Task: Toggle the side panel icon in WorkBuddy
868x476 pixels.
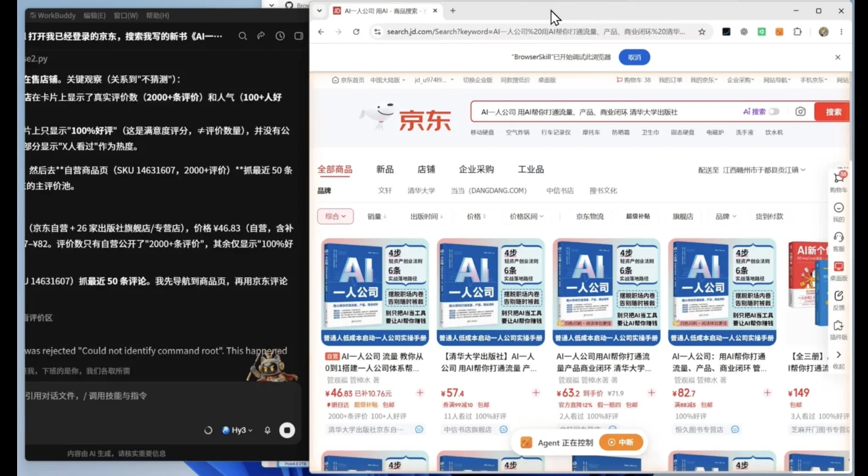Action: (298, 36)
